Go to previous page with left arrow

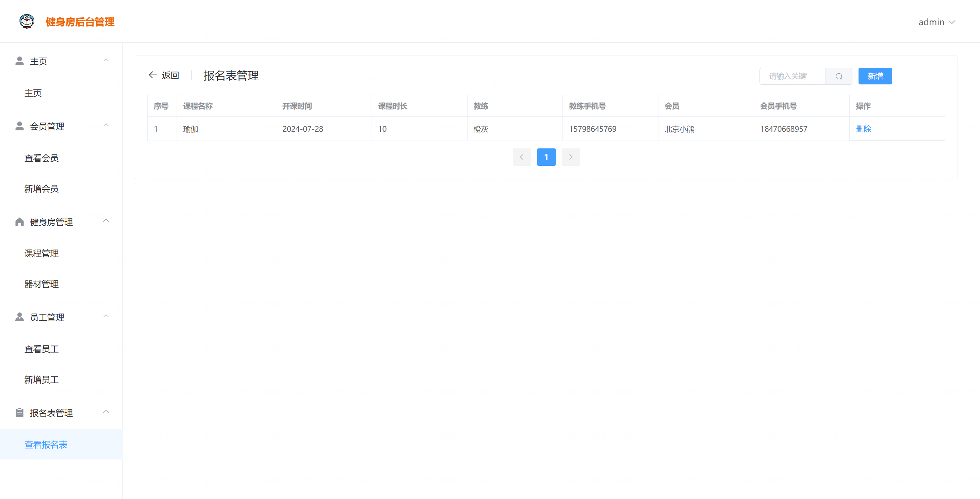522,157
